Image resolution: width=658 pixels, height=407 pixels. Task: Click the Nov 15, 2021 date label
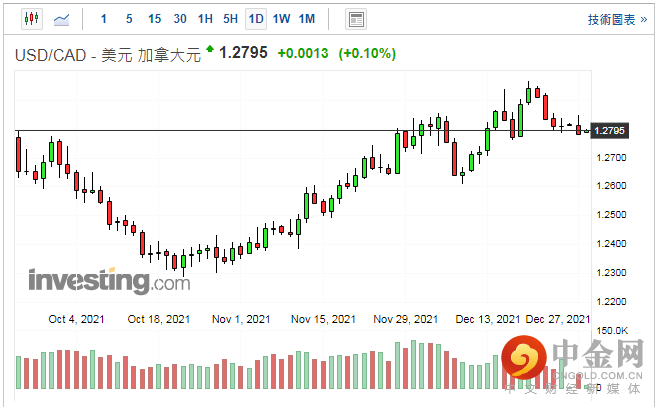[323, 319]
